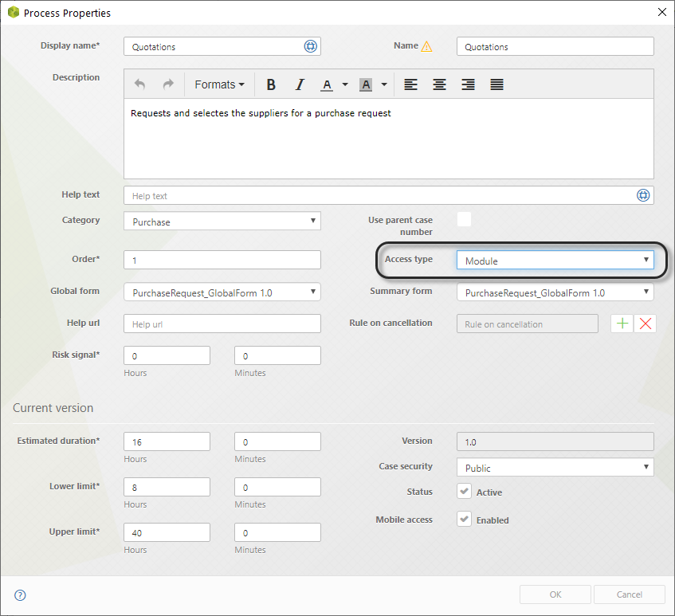The width and height of the screenshot is (675, 616).
Task: Click the redo icon in description toolbar
Action: click(x=168, y=84)
